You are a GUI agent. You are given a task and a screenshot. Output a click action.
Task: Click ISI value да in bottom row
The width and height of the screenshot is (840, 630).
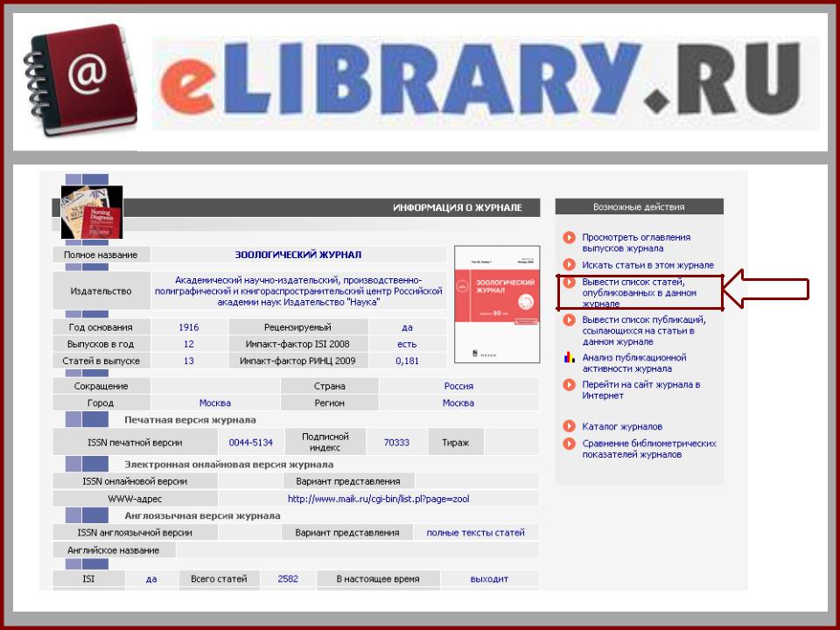point(151,579)
